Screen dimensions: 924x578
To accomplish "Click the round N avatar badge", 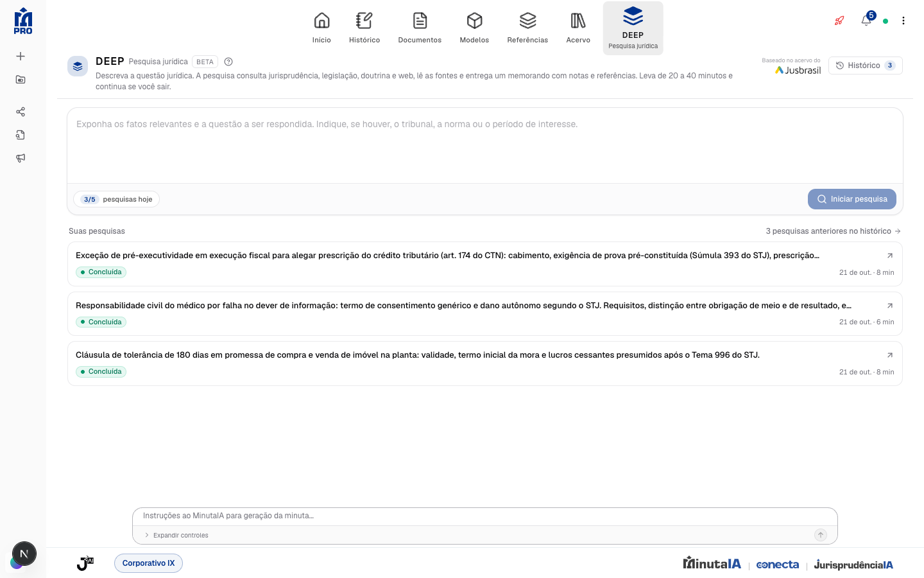I will click(x=24, y=554).
